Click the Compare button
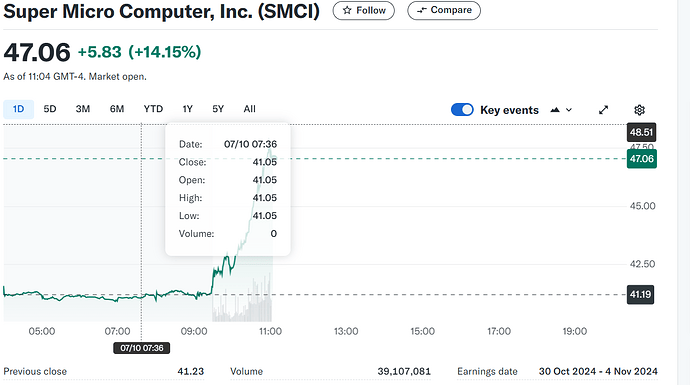 [444, 10]
